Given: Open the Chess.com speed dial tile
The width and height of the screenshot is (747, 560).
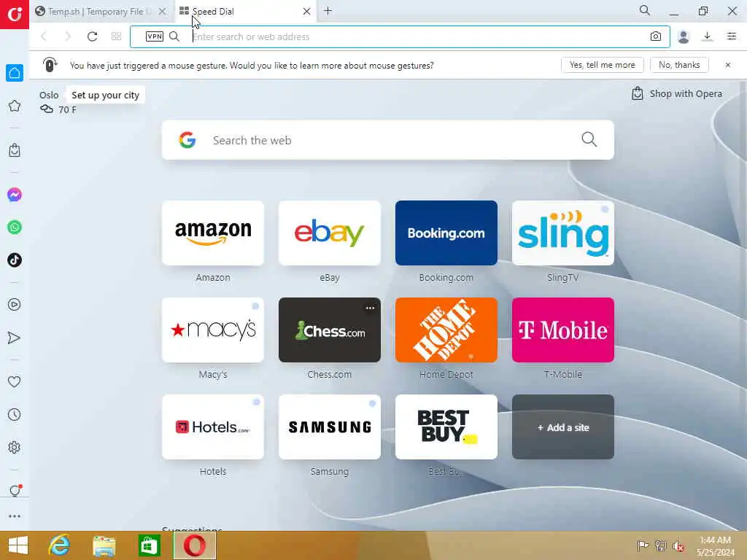Looking at the screenshot, I should 330,330.
